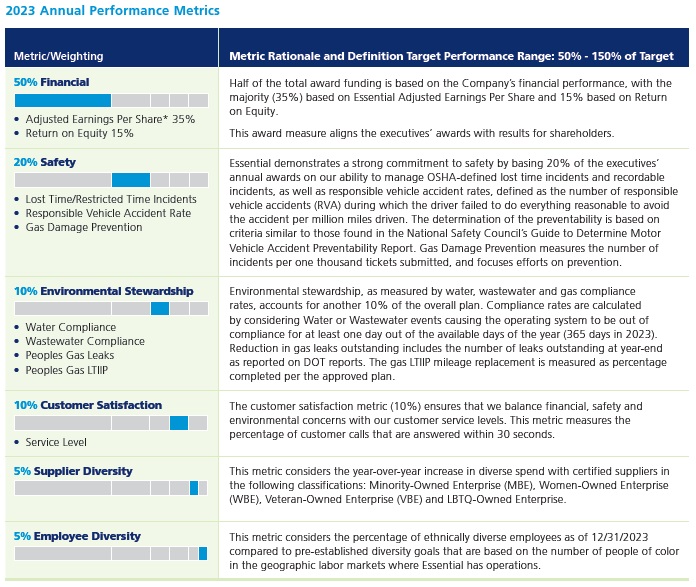Click the Customer Satisfaction weighting bar
This screenshot has width=696, height=587.
(x=111, y=423)
